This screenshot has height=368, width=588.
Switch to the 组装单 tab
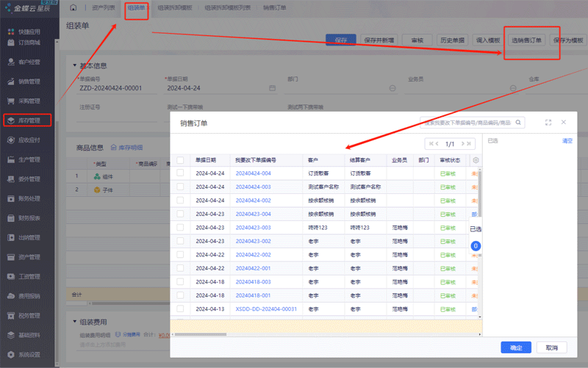136,7
